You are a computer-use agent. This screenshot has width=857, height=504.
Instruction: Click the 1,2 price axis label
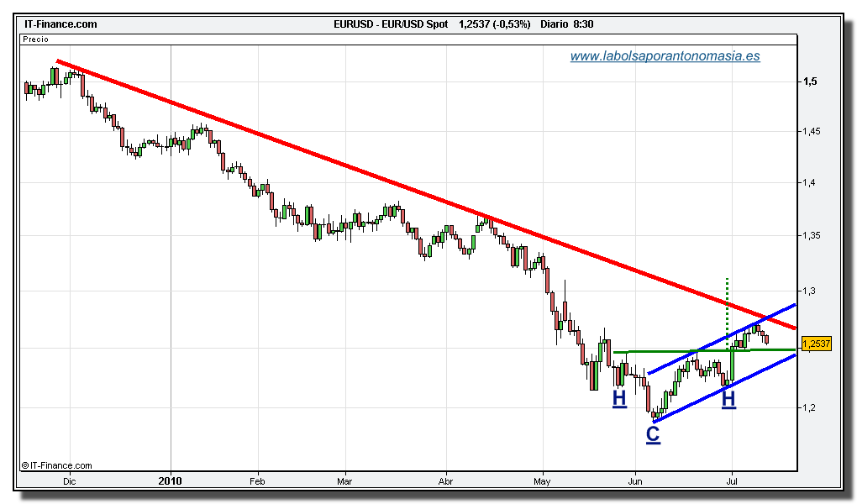pyautogui.click(x=810, y=407)
